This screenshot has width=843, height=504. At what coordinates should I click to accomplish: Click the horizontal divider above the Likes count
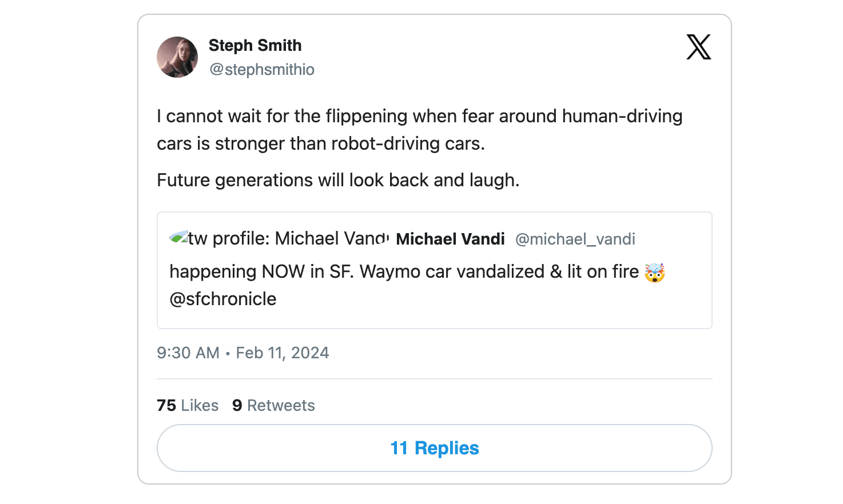(435, 379)
